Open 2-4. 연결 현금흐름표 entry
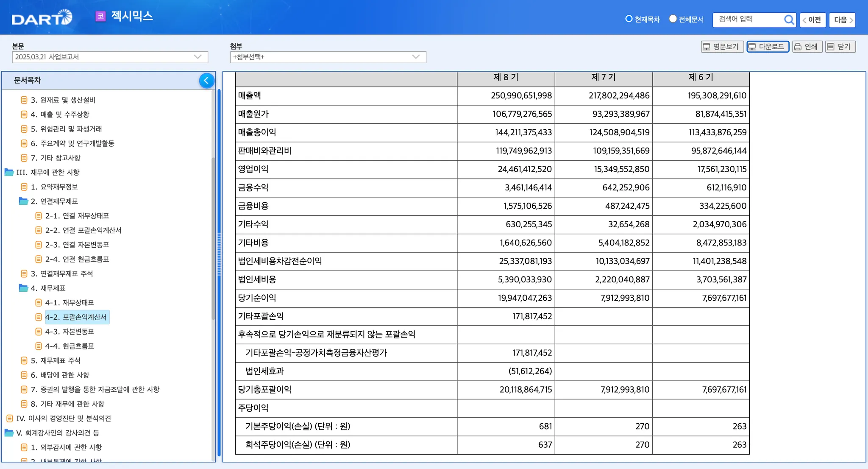The image size is (868, 469). pyautogui.click(x=77, y=259)
